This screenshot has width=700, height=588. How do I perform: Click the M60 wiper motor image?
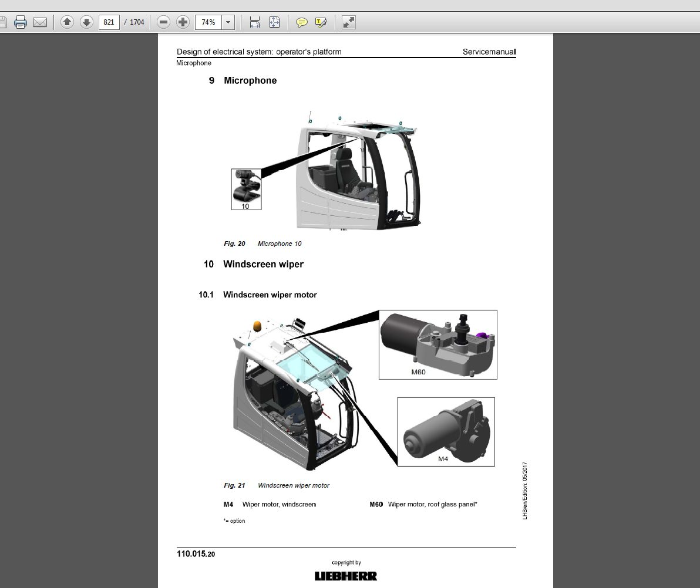(x=438, y=345)
